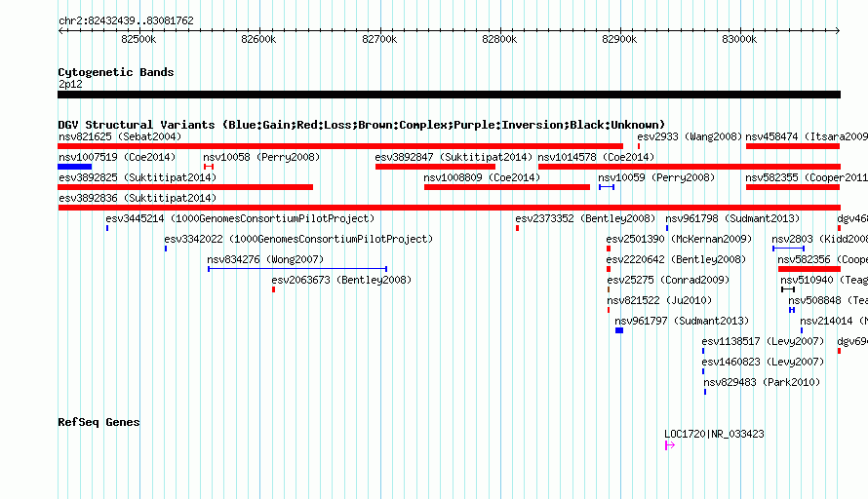868x499 pixels.
Task: Open the esv3892836 (Suktitipat2014) variant label
Action: click(138, 198)
